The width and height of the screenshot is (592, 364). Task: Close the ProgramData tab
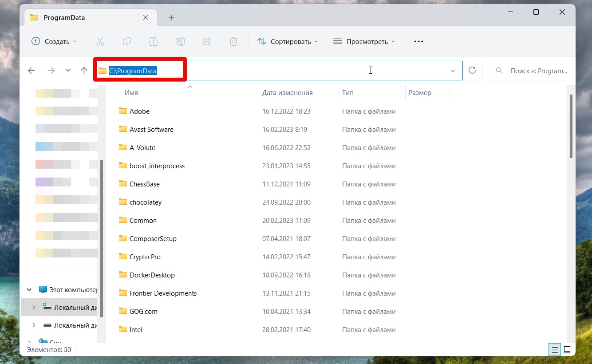click(146, 18)
